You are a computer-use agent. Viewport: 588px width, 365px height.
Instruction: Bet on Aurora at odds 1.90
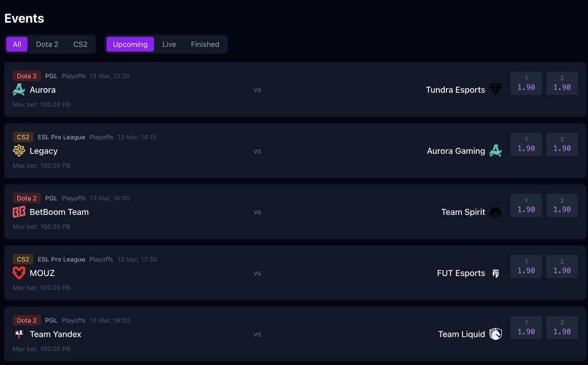point(526,83)
